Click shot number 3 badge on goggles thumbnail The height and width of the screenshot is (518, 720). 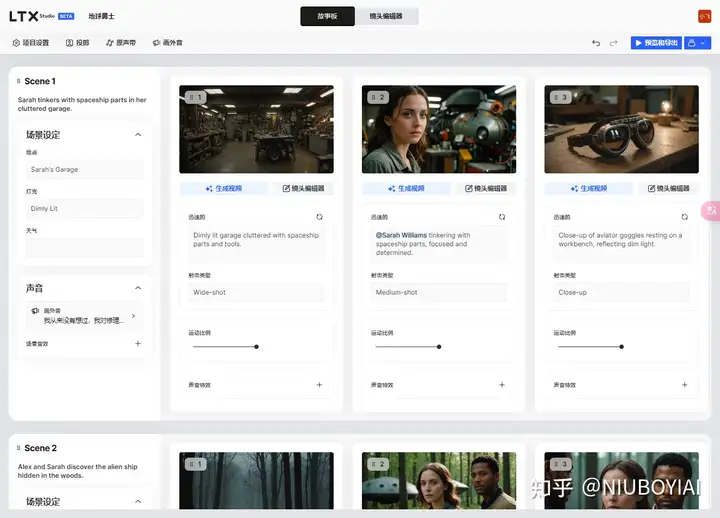(x=561, y=97)
